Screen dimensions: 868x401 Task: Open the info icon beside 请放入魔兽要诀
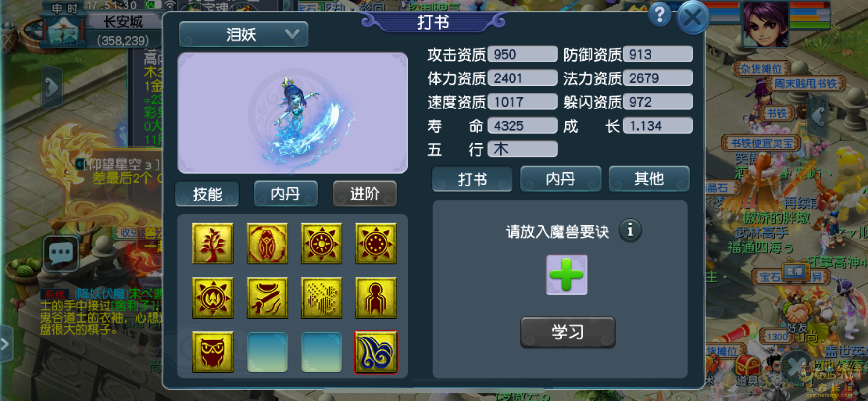coord(630,230)
